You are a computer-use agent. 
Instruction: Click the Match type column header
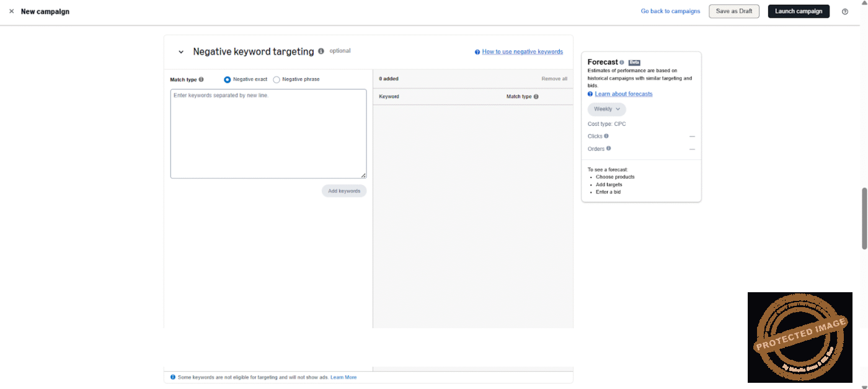[x=519, y=97]
